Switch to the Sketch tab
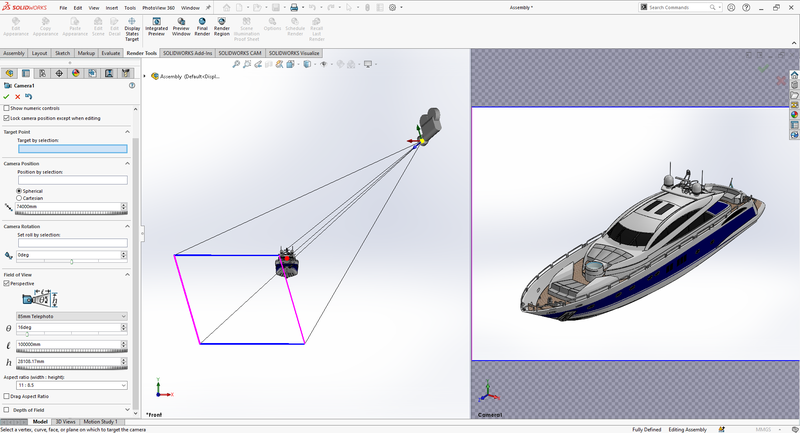This screenshot has height=433, width=800. pos(62,53)
